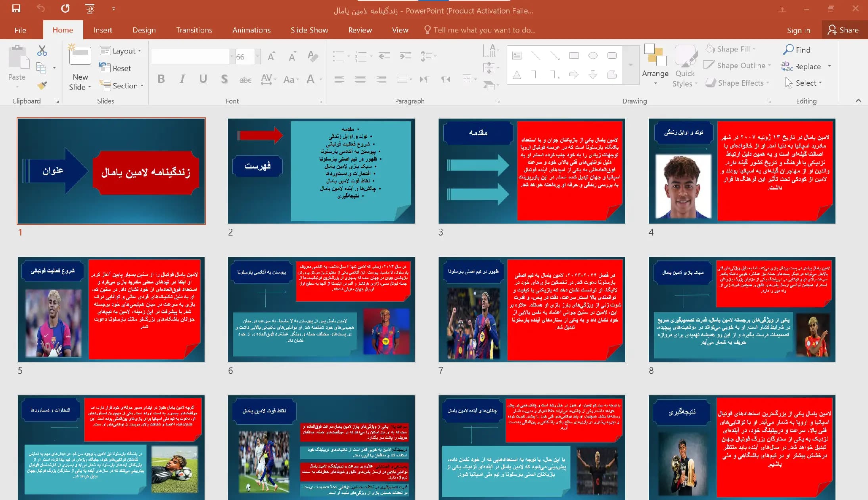
Task: Click the Undo arrow in Quick Access Toolbar
Action: click(x=41, y=8)
